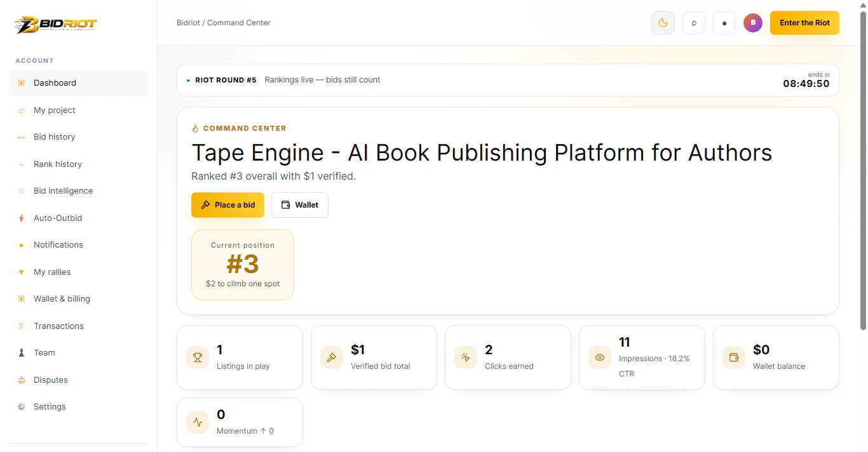Viewport: 868px width, 452px height.
Task: Go to My project page
Action: pos(78,110)
